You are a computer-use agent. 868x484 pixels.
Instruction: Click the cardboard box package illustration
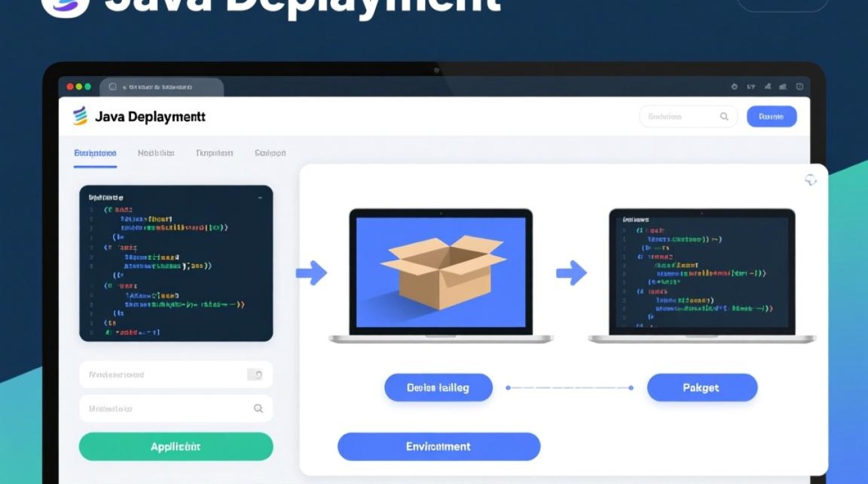(x=443, y=271)
